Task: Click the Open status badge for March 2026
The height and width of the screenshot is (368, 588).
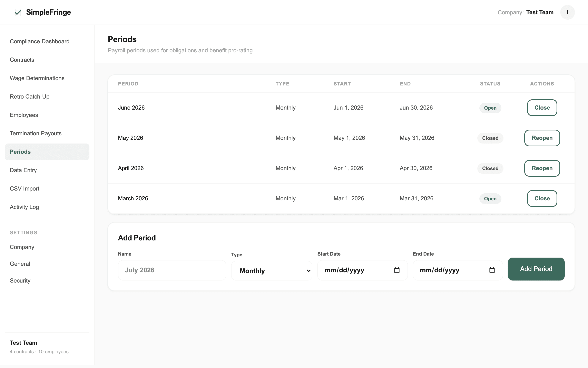Action: pos(490,199)
